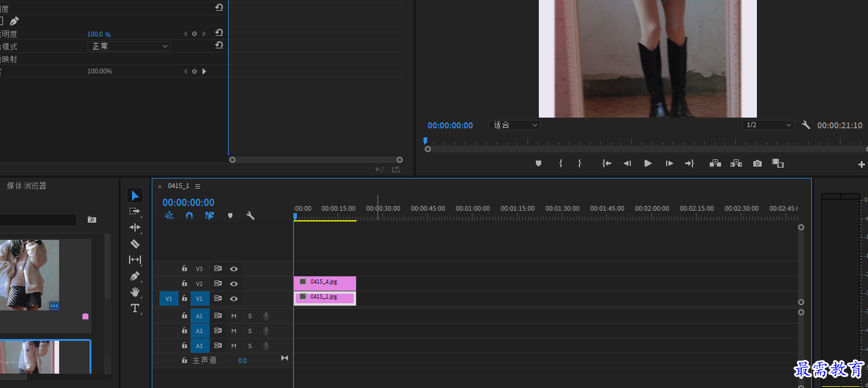Select clip 0415_4.jpg on V2
The image size is (868, 388).
pos(324,283)
